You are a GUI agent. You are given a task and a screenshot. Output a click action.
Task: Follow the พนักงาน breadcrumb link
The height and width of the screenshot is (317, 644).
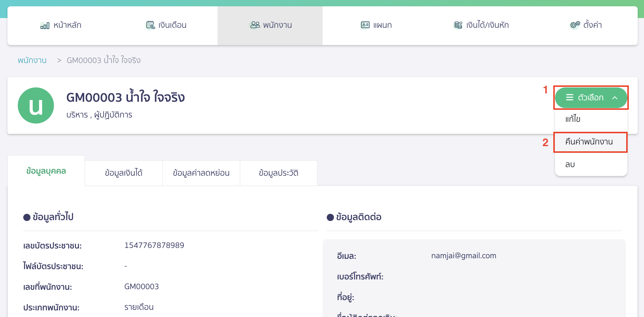coord(32,60)
